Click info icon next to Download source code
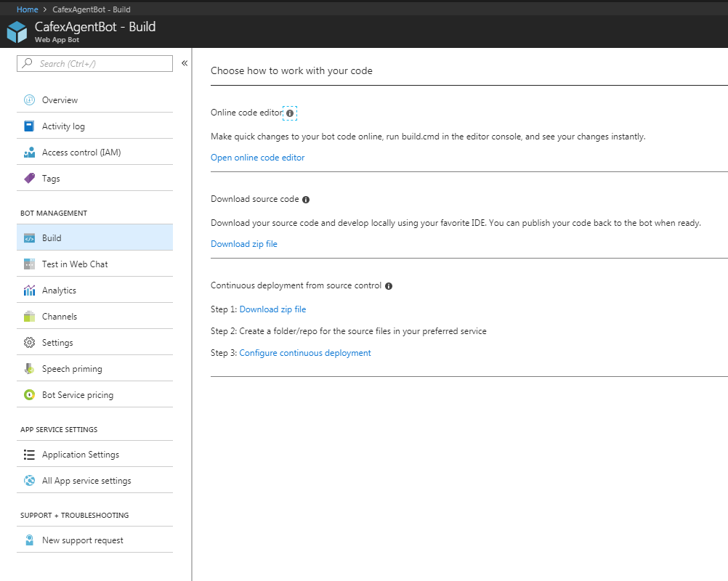The width and height of the screenshot is (728, 581). click(306, 200)
